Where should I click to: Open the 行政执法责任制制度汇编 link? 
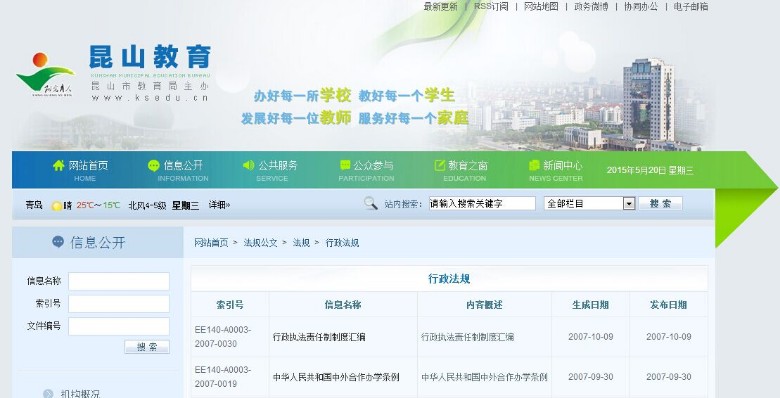point(319,337)
